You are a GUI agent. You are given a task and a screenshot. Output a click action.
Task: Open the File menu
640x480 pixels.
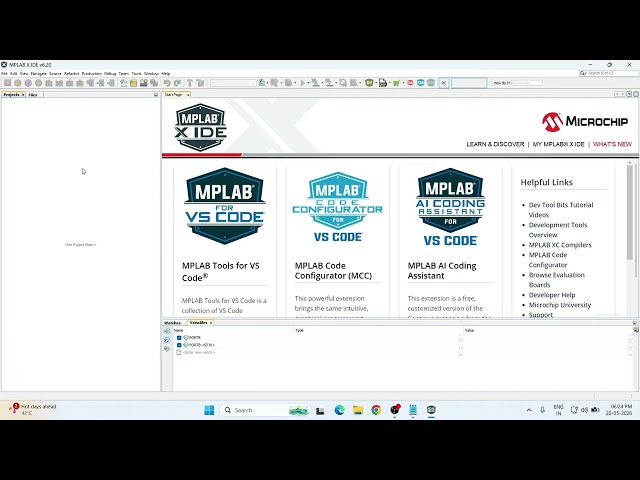tap(4, 73)
